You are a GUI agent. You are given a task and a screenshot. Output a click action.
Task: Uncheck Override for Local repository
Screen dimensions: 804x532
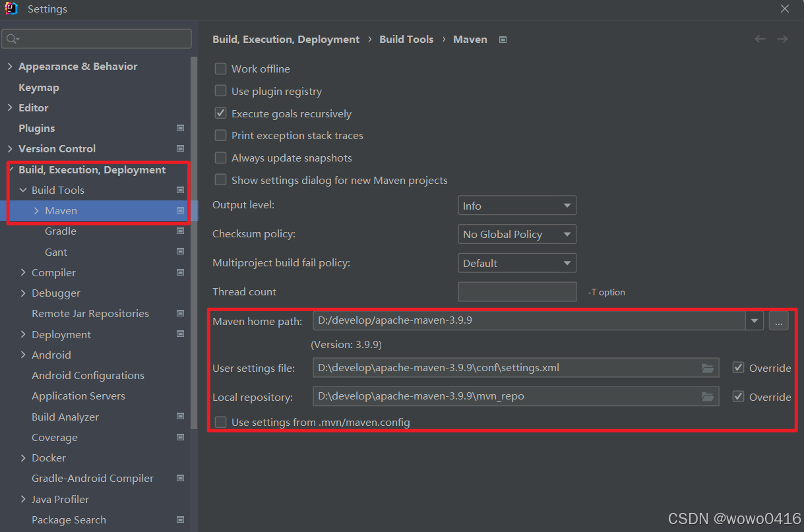click(739, 397)
